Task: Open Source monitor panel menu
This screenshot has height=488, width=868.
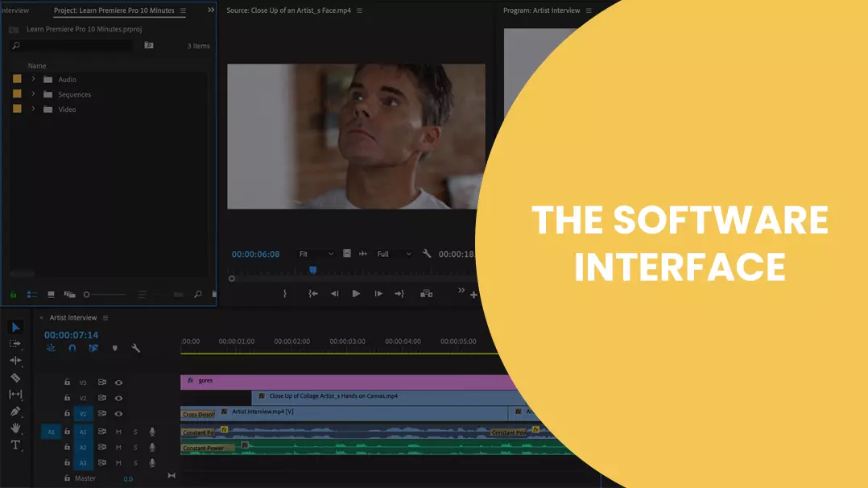Action: click(x=359, y=10)
